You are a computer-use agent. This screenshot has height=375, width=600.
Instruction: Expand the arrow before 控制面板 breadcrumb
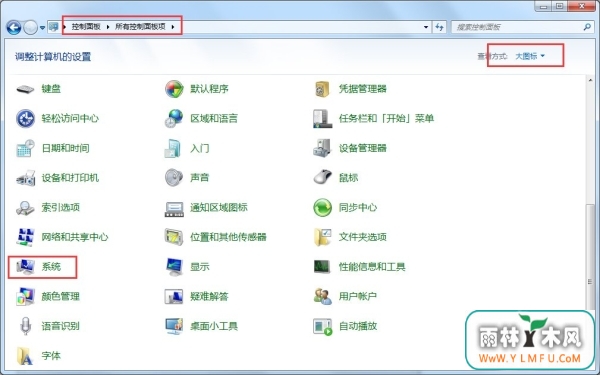coord(65,27)
